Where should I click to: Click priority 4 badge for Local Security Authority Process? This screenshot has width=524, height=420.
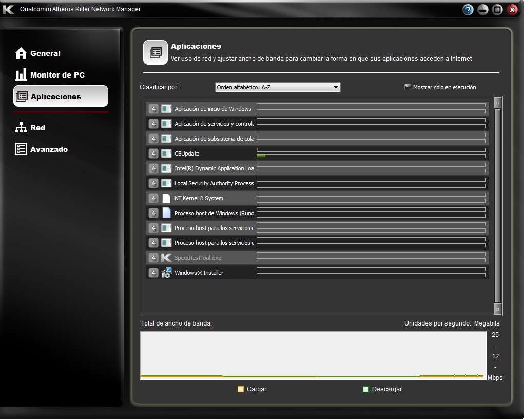click(x=153, y=183)
